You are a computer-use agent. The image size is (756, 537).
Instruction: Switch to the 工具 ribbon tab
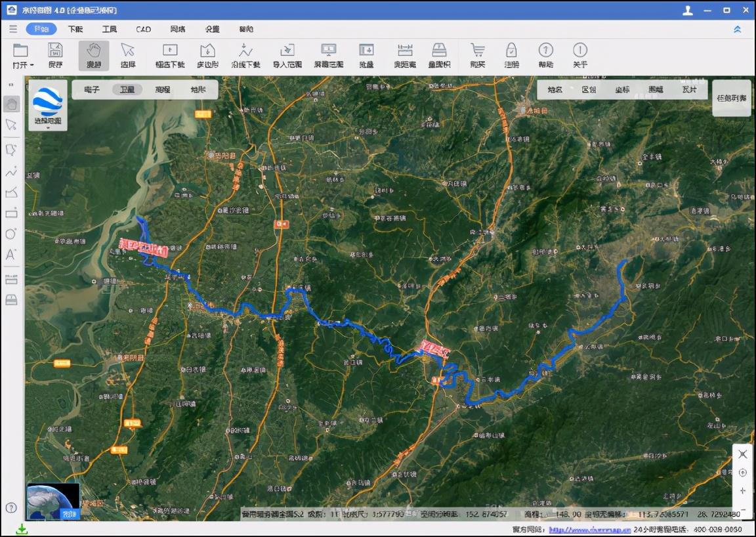pyautogui.click(x=110, y=29)
